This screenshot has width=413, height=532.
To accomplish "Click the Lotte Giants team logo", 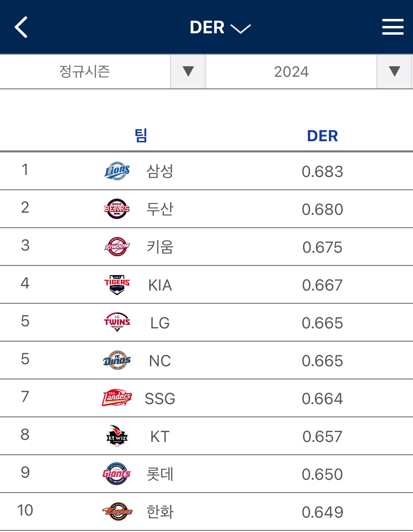I will (117, 474).
